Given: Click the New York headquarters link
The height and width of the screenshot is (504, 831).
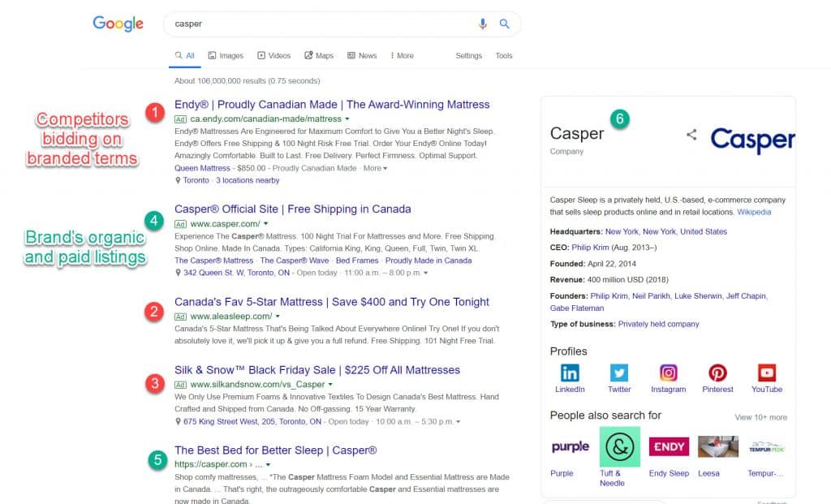Looking at the screenshot, I should (x=666, y=231).
